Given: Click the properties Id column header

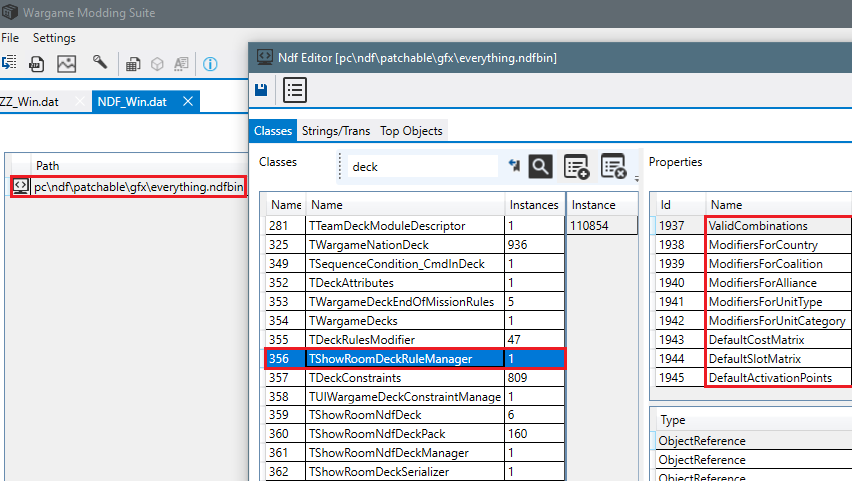Looking at the screenshot, I should click(x=680, y=205).
